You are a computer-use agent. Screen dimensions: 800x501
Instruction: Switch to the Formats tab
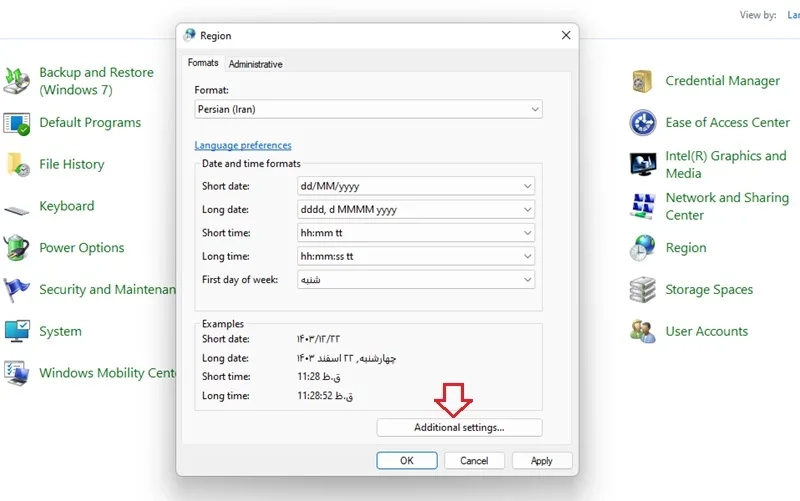203,63
